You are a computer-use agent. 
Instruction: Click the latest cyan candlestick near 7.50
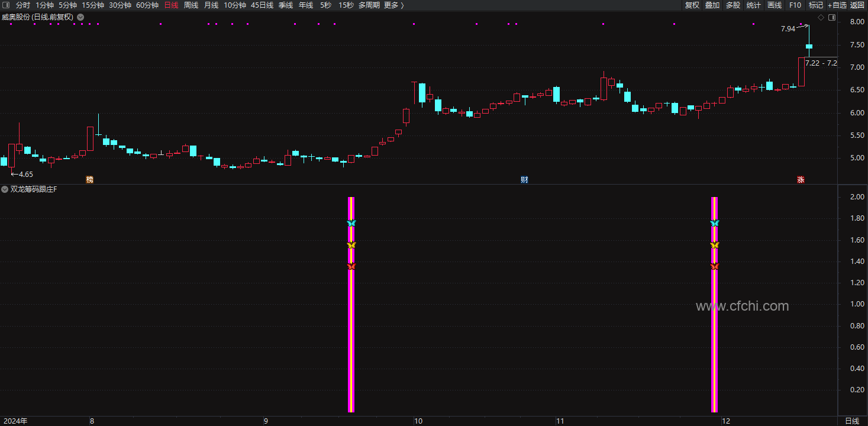809,46
